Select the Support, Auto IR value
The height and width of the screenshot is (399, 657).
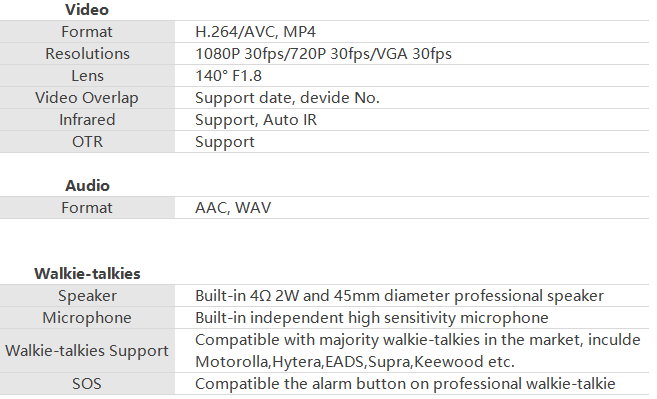pyautogui.click(x=256, y=120)
